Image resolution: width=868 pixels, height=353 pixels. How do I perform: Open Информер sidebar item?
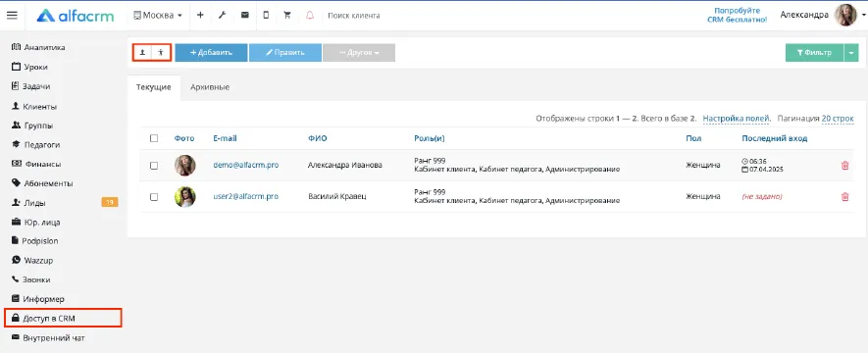pos(37,299)
